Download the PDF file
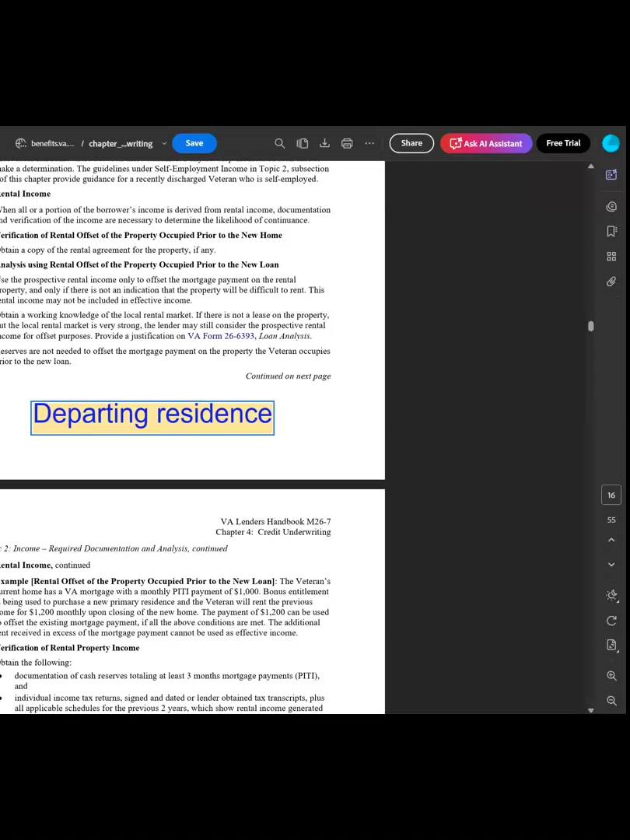 click(324, 143)
